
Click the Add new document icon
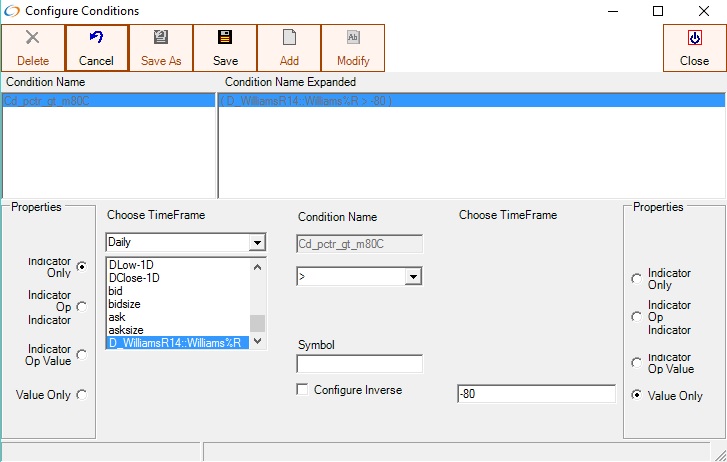289,38
